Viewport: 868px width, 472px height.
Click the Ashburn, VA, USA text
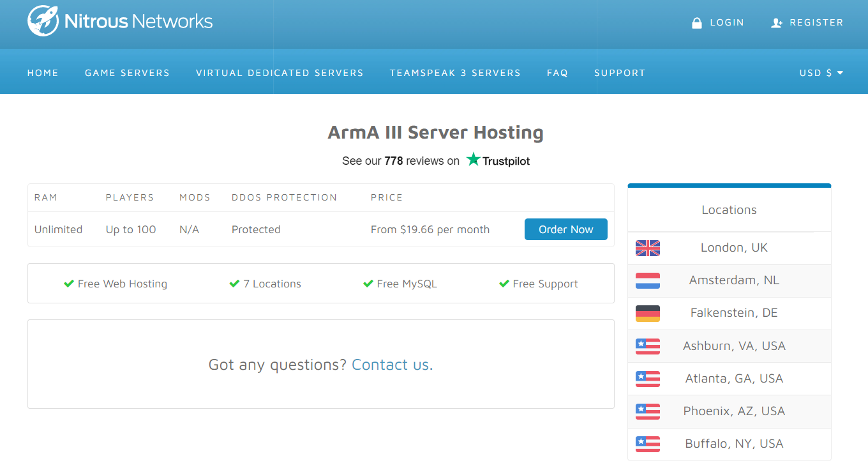pos(734,346)
